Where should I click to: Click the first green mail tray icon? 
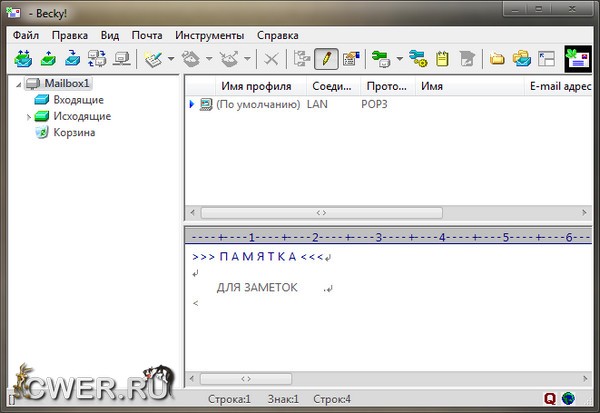[x=23, y=59]
